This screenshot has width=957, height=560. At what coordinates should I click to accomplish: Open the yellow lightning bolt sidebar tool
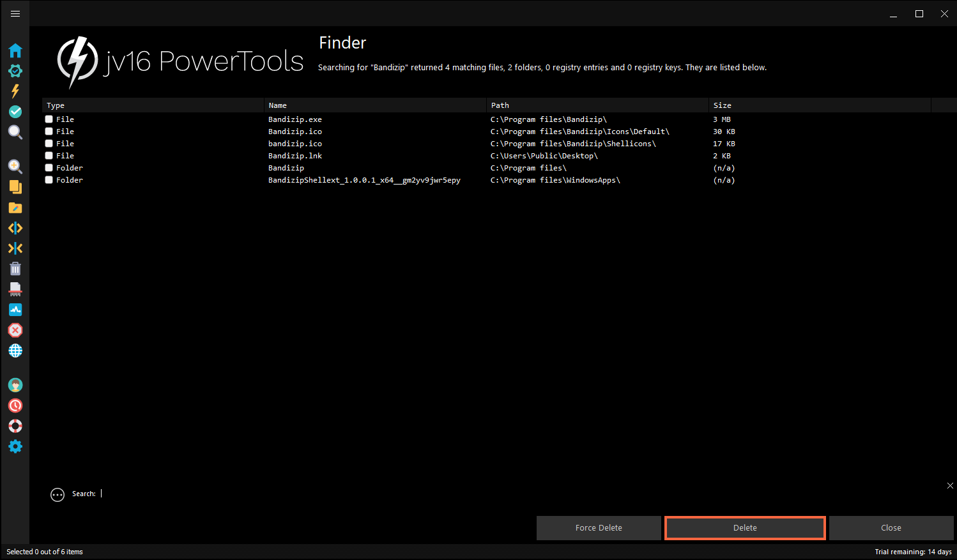click(15, 91)
